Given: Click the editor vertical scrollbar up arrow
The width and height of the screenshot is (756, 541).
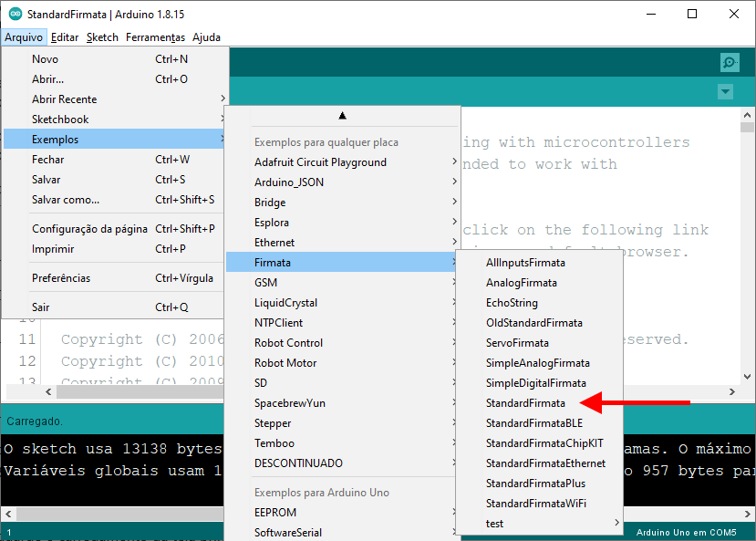Looking at the screenshot, I should 747,115.
